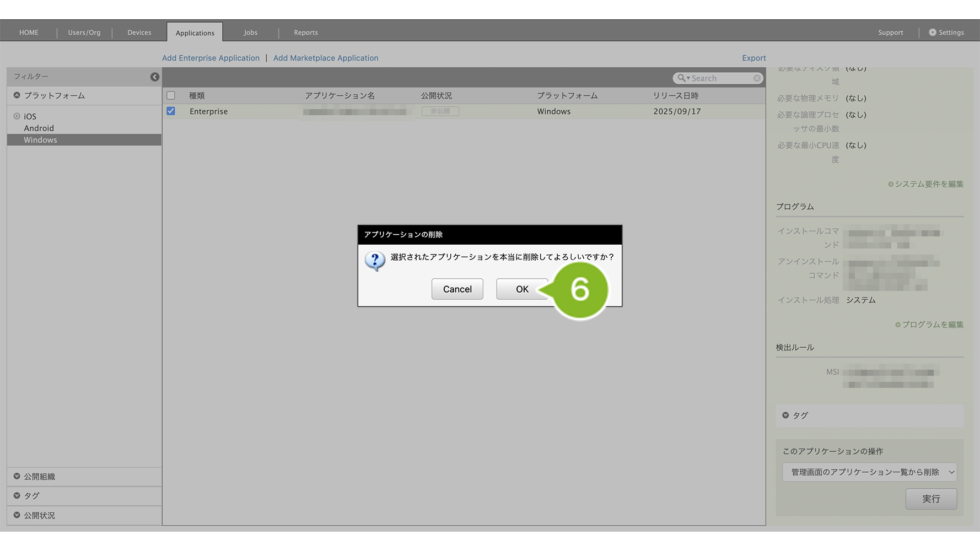Viewport: 980px width, 551px height.
Task: Switch to the Devices tab
Action: pyautogui.click(x=139, y=33)
